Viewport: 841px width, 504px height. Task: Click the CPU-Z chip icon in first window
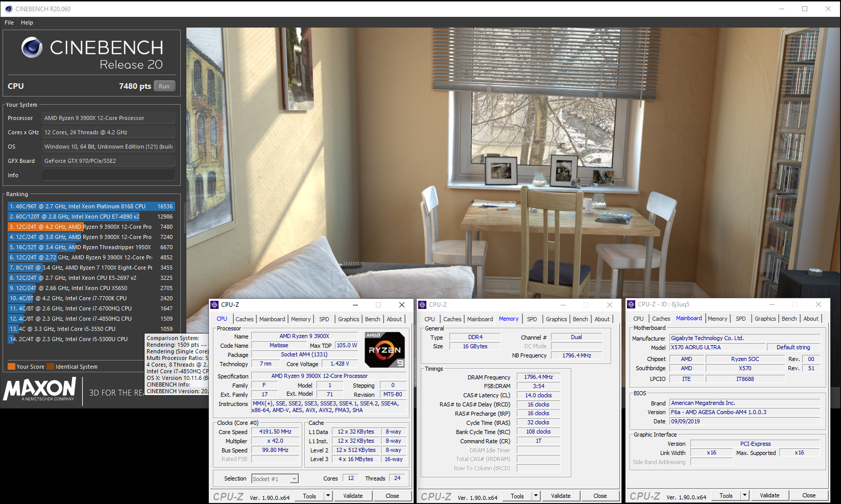coord(215,305)
